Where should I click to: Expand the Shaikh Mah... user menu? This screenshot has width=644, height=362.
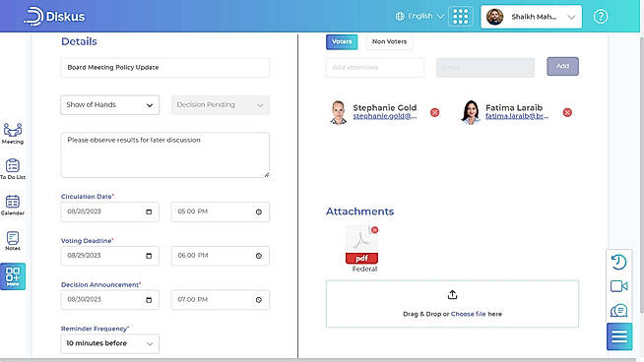[x=531, y=17]
